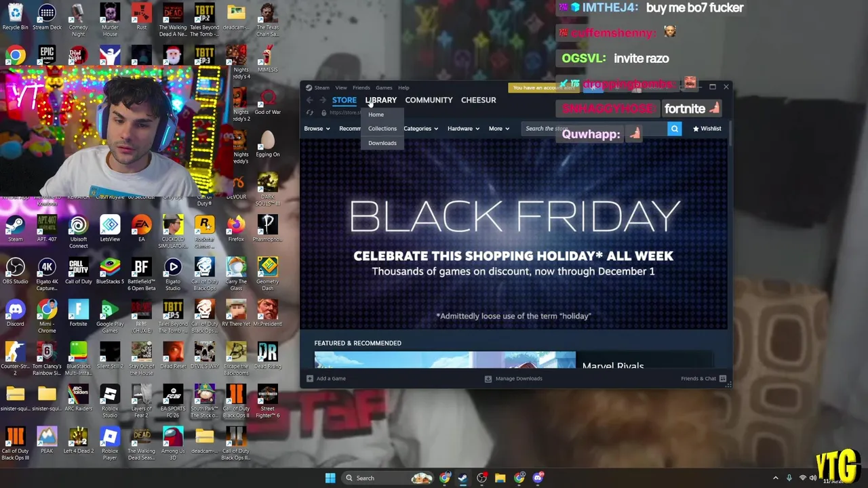
Task: Launch Among Us 3D desktop icon
Action: tap(173, 443)
